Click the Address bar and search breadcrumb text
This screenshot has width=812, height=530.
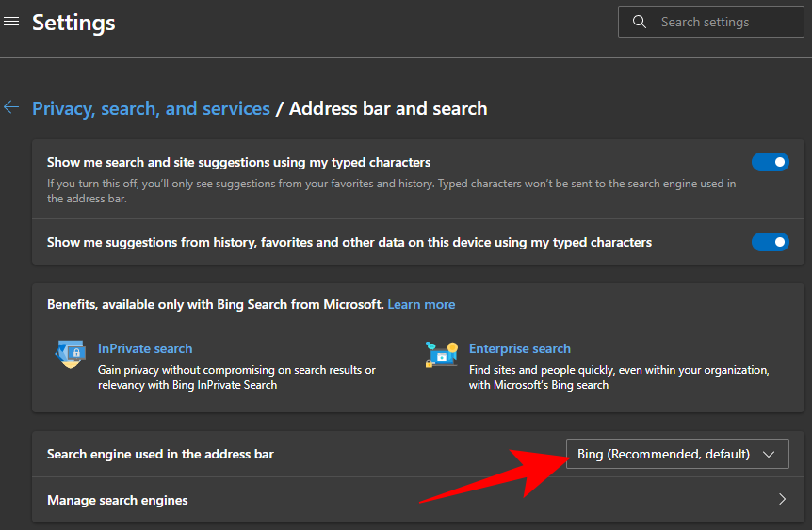(388, 108)
